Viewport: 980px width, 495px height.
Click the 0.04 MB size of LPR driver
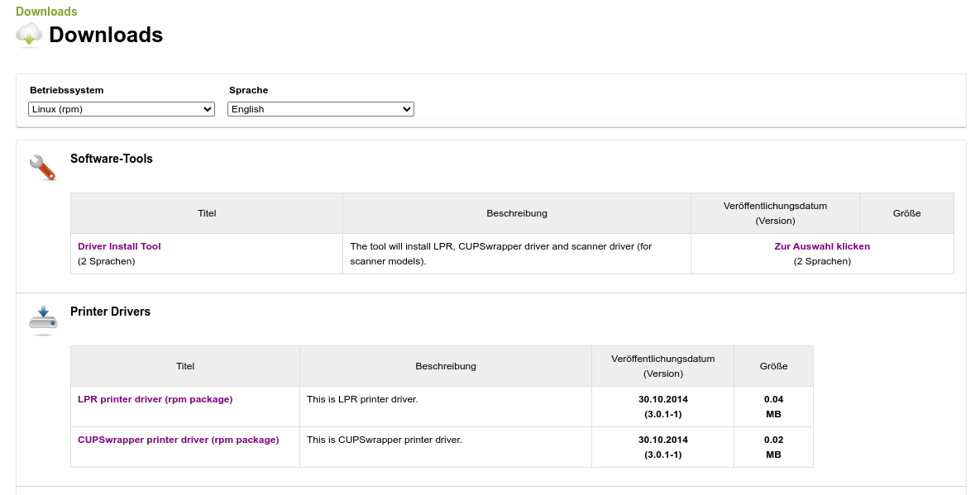coord(773,407)
